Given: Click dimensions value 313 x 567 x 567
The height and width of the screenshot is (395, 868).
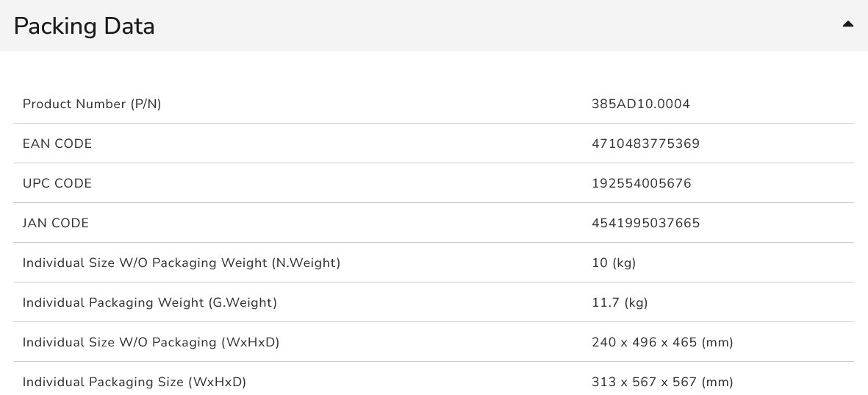Looking at the screenshot, I should click(x=644, y=382).
